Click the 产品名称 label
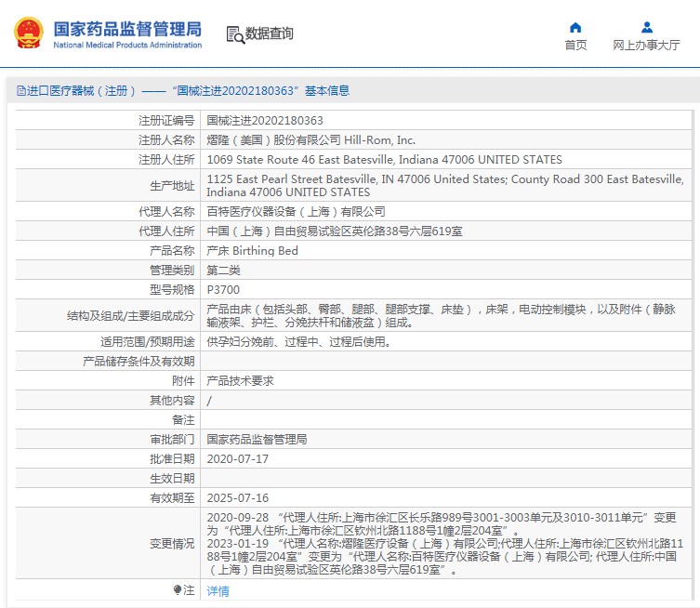700x608 pixels. (172, 251)
